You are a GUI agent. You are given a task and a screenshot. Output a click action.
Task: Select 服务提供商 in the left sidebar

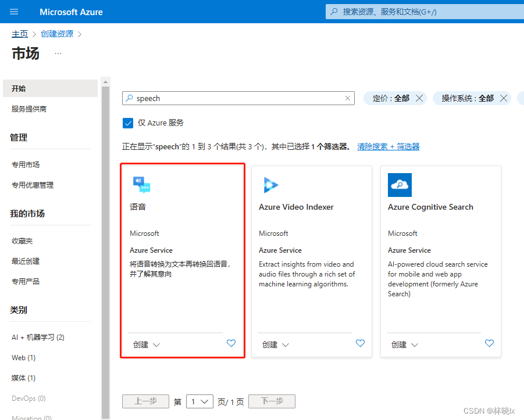pyautogui.click(x=29, y=109)
